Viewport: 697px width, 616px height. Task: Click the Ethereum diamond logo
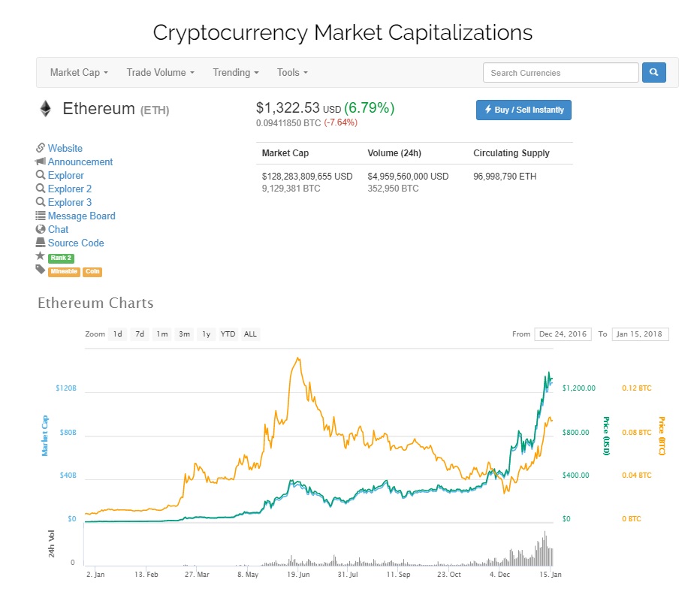coord(46,109)
